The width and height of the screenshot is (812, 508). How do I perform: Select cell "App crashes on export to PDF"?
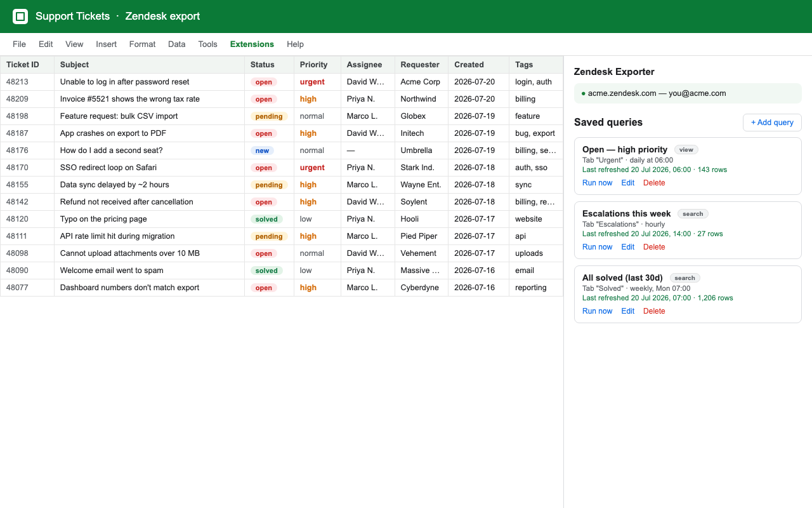coord(150,133)
